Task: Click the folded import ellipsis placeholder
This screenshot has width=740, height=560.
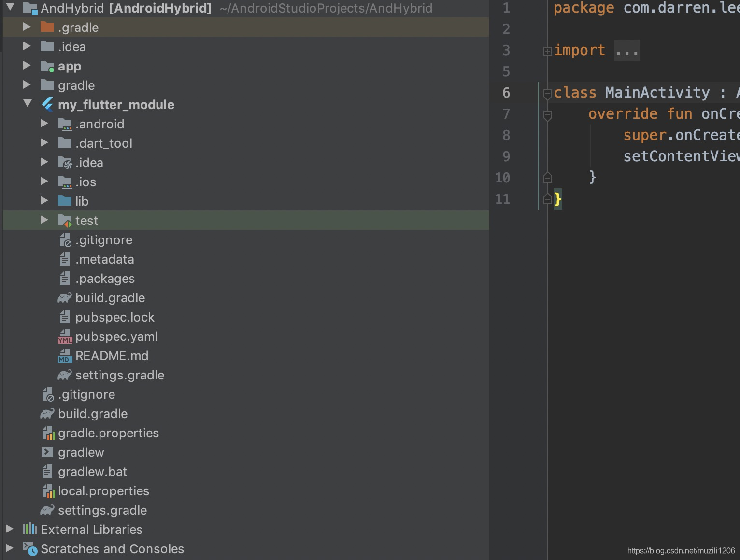Action: (627, 50)
